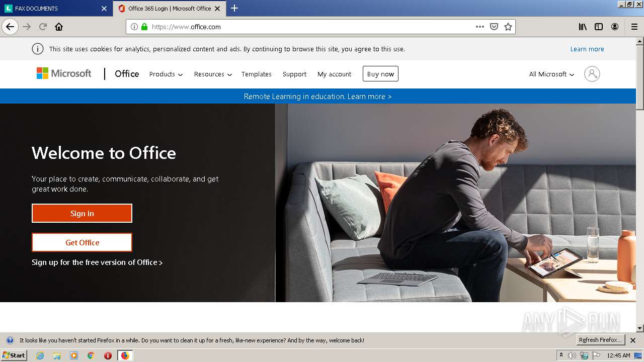Open the Library icon in toolbar
The width and height of the screenshot is (644, 362).
point(583,27)
